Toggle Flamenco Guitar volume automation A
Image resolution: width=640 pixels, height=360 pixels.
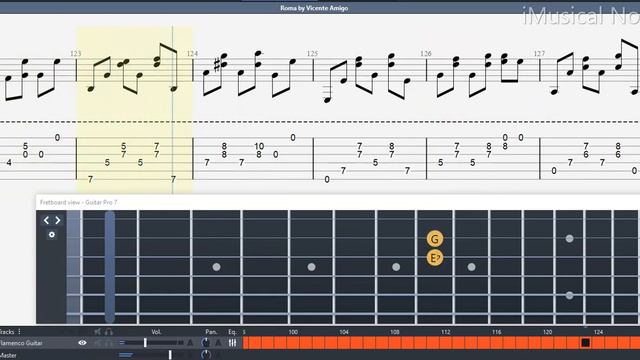(x=190, y=343)
